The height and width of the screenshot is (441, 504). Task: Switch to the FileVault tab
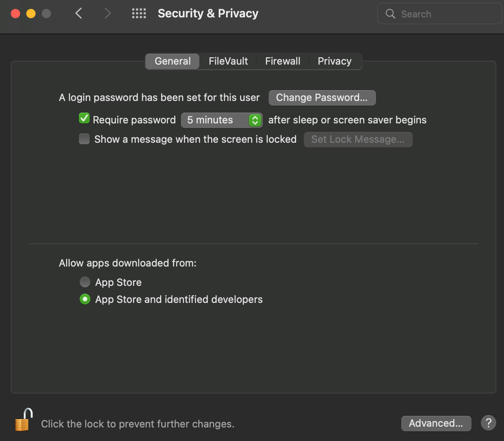228,61
